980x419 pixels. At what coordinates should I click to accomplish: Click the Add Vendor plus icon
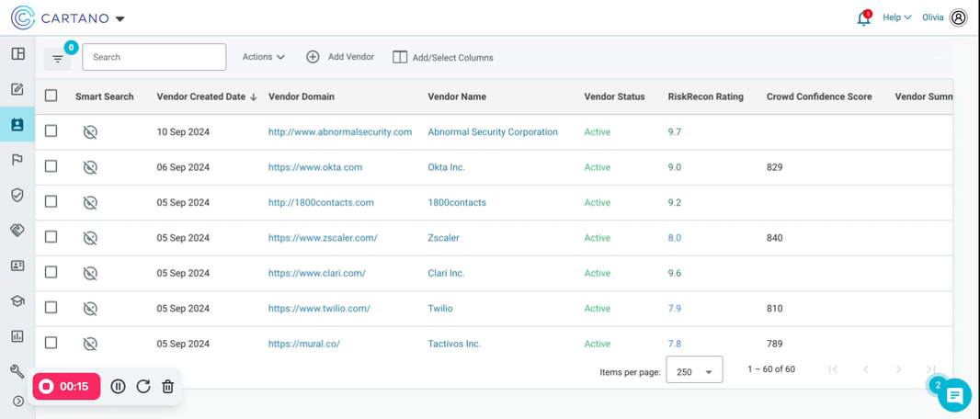[x=313, y=57]
